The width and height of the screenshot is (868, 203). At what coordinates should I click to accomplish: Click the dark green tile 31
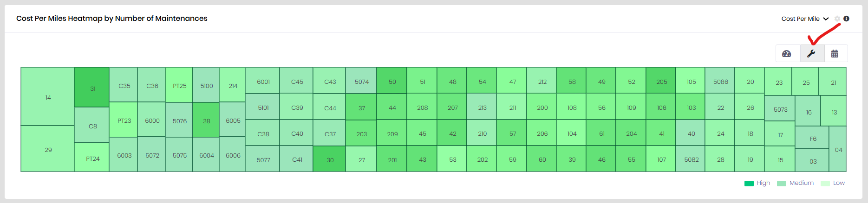pos(92,87)
